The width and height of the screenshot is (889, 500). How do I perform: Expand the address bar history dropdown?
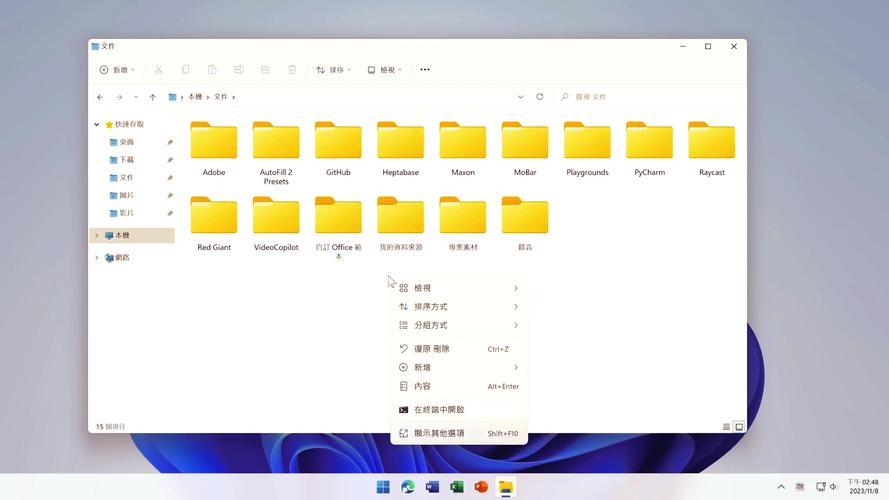pyautogui.click(x=520, y=97)
